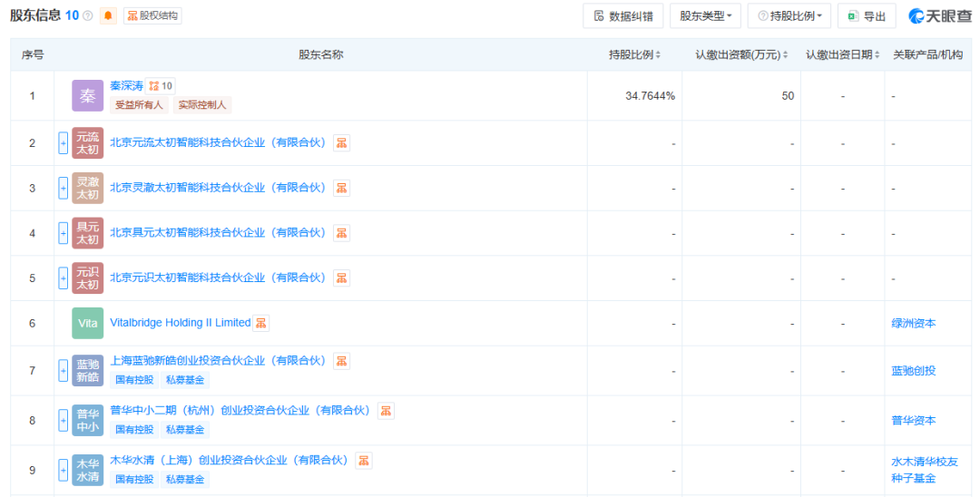Click the 木华水清 logo thumbnail
The width and height of the screenshot is (980, 497).
tap(87, 470)
